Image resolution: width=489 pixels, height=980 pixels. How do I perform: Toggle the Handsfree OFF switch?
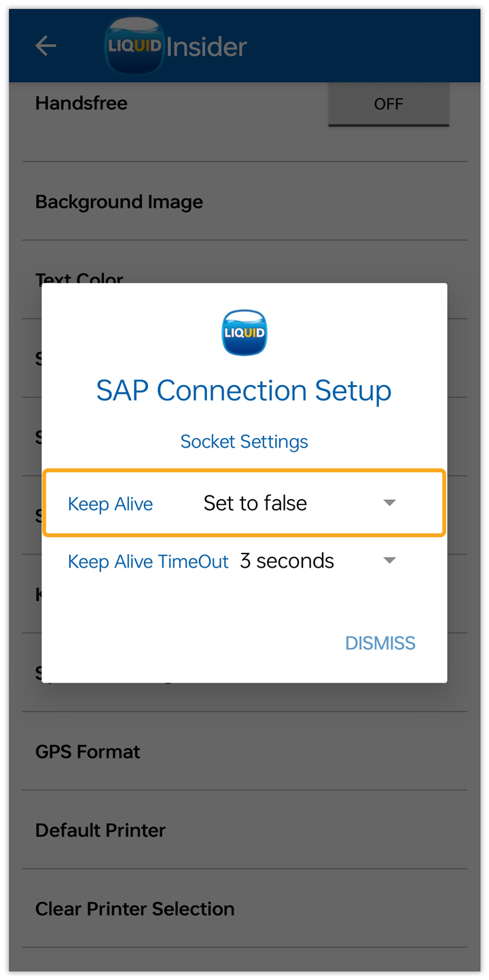(388, 104)
